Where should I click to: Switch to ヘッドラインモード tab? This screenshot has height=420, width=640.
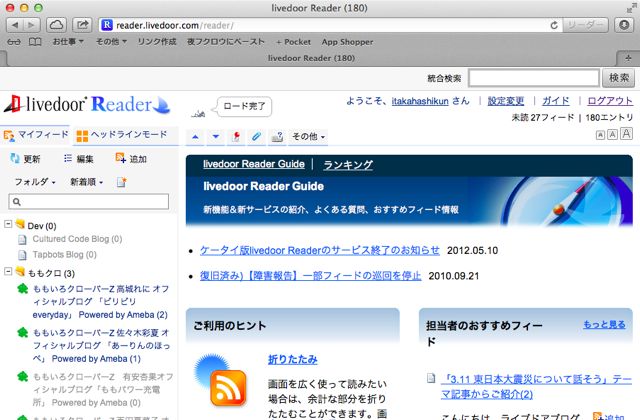coord(122,135)
